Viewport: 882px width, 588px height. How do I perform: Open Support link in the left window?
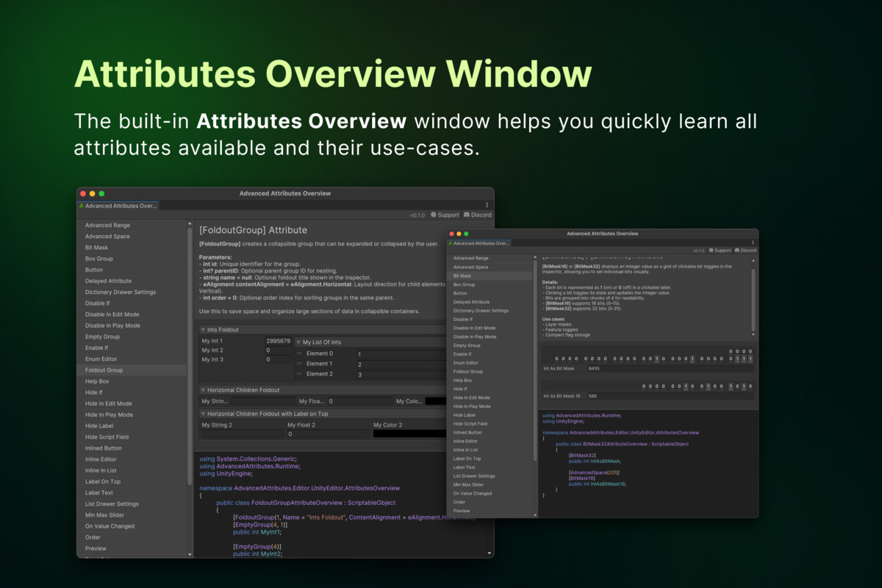tap(444, 215)
